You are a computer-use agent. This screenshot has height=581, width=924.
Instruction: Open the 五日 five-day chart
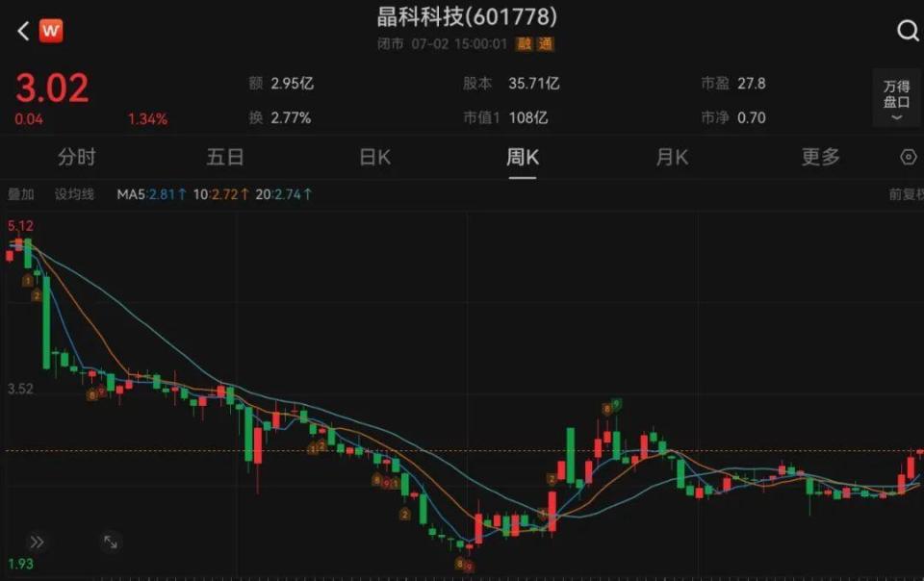(225, 157)
